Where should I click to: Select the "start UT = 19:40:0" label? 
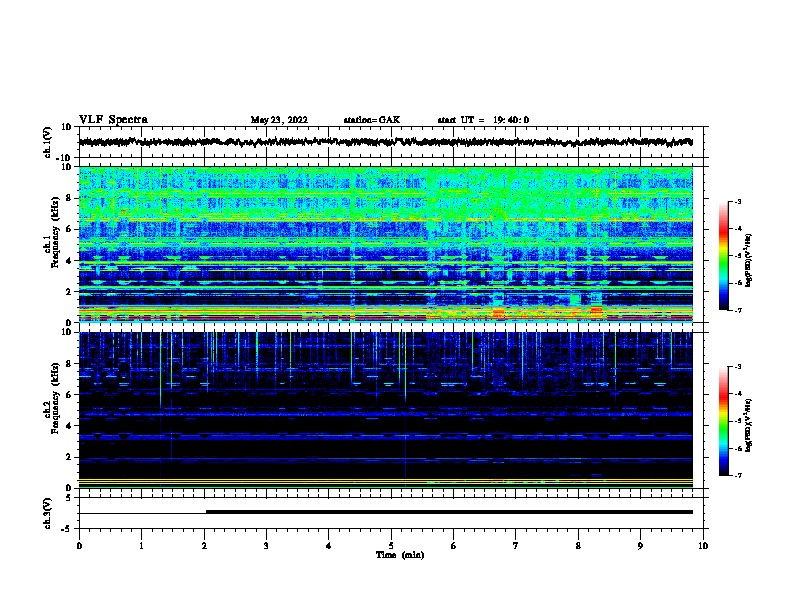coord(483,120)
